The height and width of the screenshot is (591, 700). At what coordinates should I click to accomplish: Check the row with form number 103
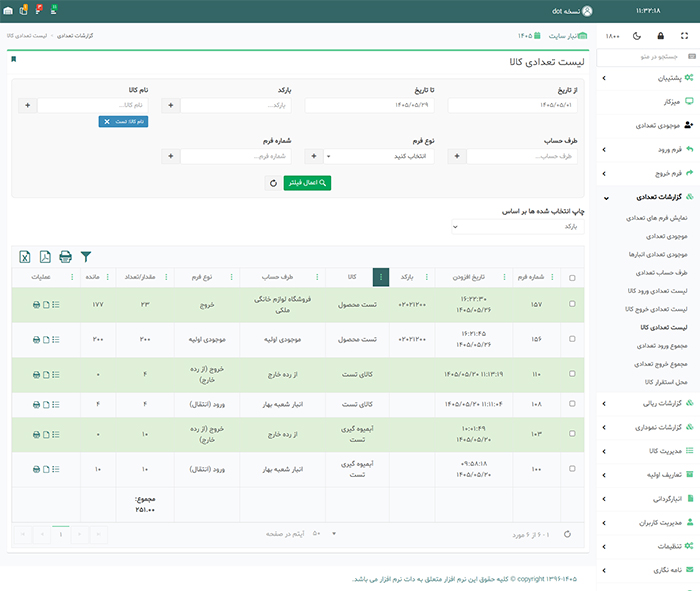572,433
